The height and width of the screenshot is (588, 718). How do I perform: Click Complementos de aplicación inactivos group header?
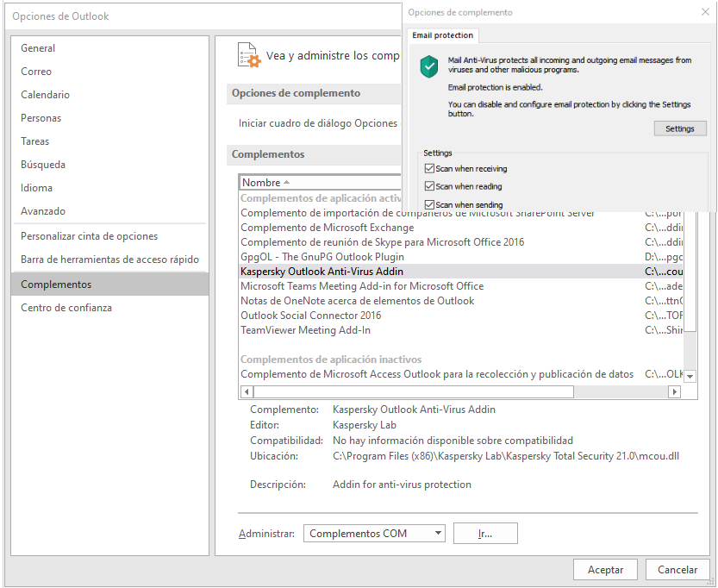coord(331,360)
